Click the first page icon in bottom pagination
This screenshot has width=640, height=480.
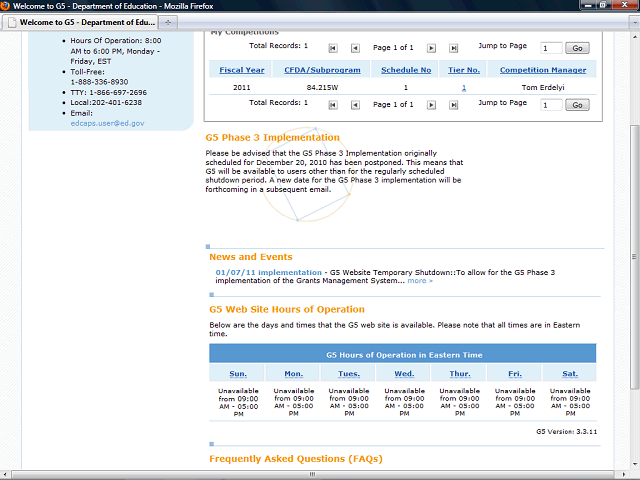(x=333, y=104)
